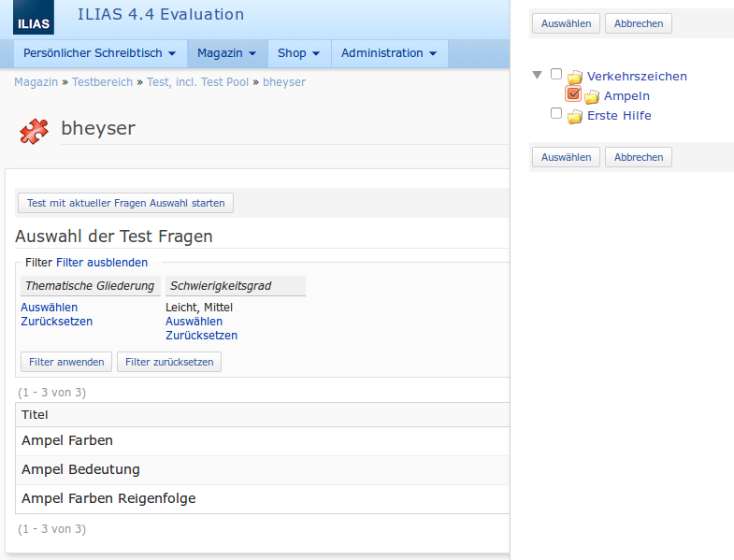This screenshot has height=560, width=734.
Task: Click the puzzle piece icon beside bheyser
Action: pos(35,131)
